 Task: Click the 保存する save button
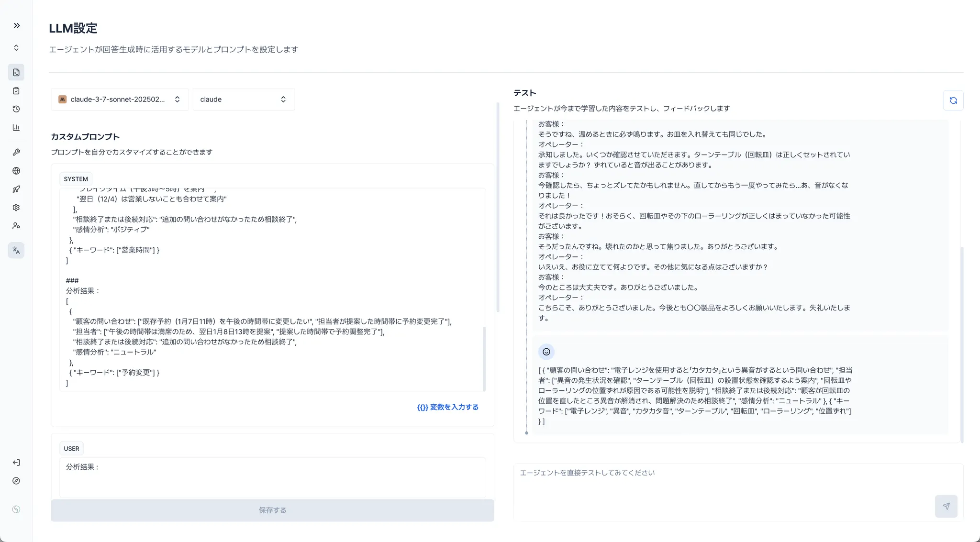(x=272, y=510)
